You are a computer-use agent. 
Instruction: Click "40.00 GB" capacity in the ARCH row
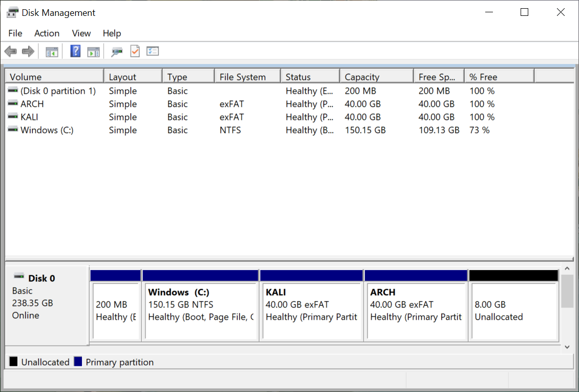[363, 104]
